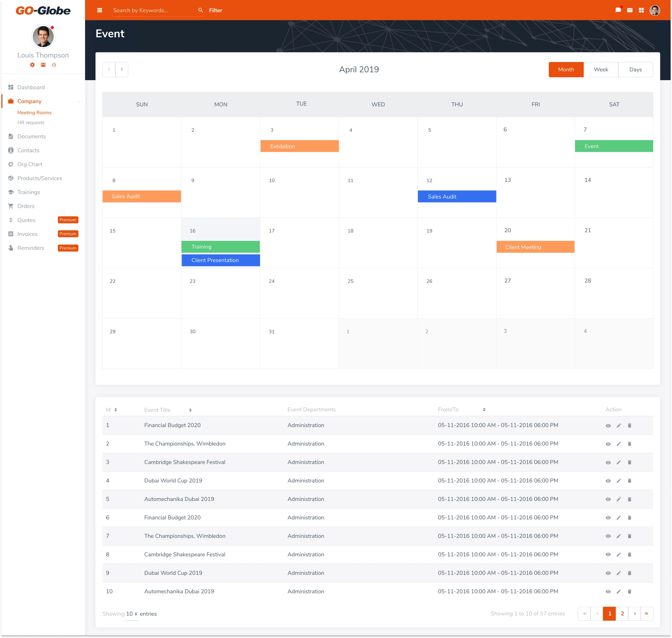Delete the Dubai World Cup 2019 row 4
The height and width of the screenshot is (638, 672).
point(629,481)
